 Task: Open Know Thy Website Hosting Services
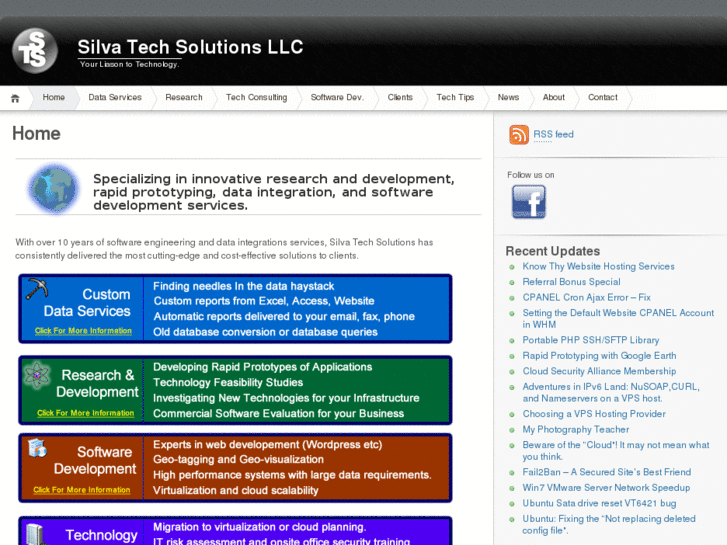click(598, 266)
